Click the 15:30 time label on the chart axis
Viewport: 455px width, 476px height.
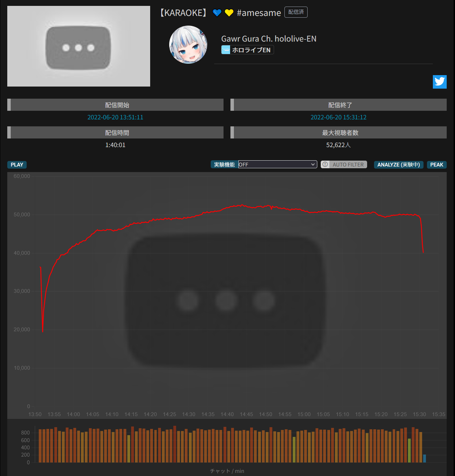click(419, 414)
